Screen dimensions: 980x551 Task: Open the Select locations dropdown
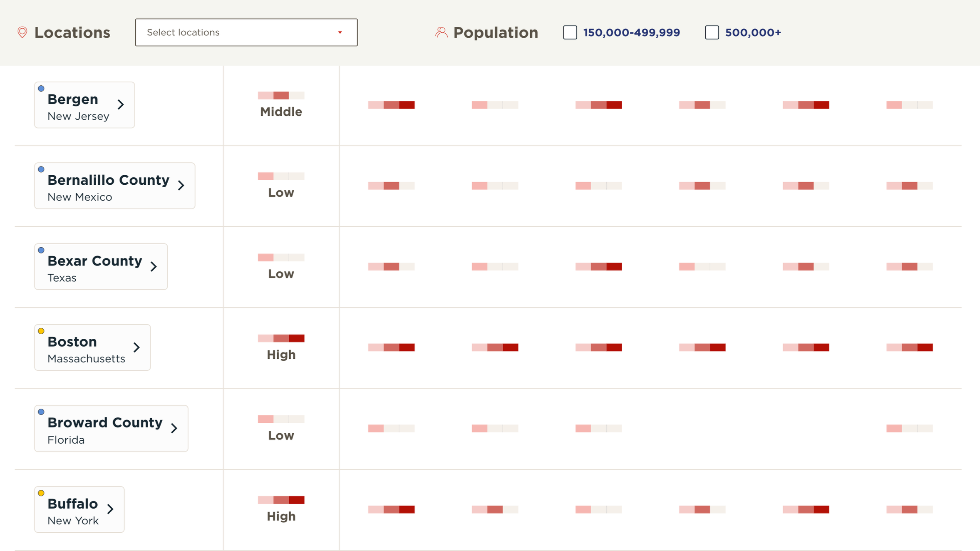(246, 32)
